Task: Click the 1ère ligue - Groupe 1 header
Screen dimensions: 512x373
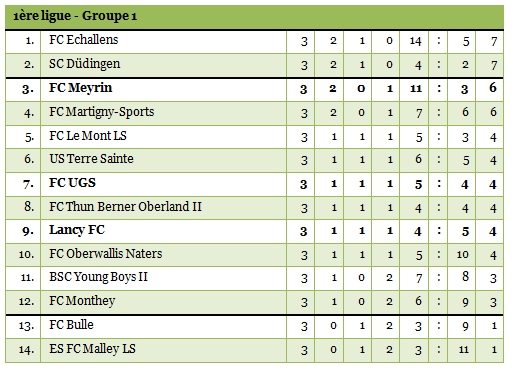Action: click(75, 16)
